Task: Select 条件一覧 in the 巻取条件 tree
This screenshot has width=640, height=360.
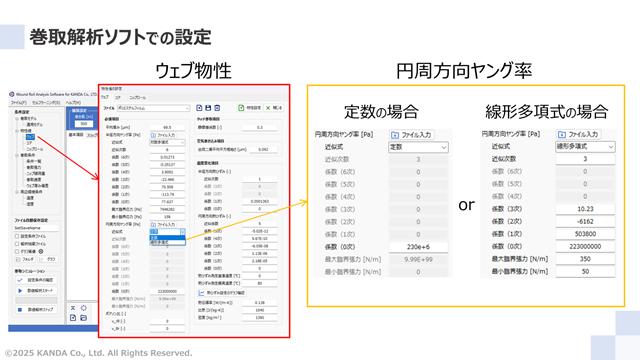Action: click(x=34, y=161)
